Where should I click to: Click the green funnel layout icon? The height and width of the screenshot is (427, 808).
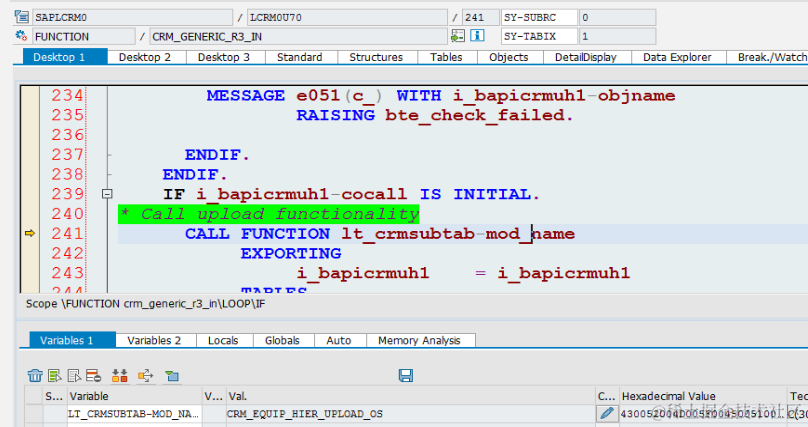click(x=172, y=376)
